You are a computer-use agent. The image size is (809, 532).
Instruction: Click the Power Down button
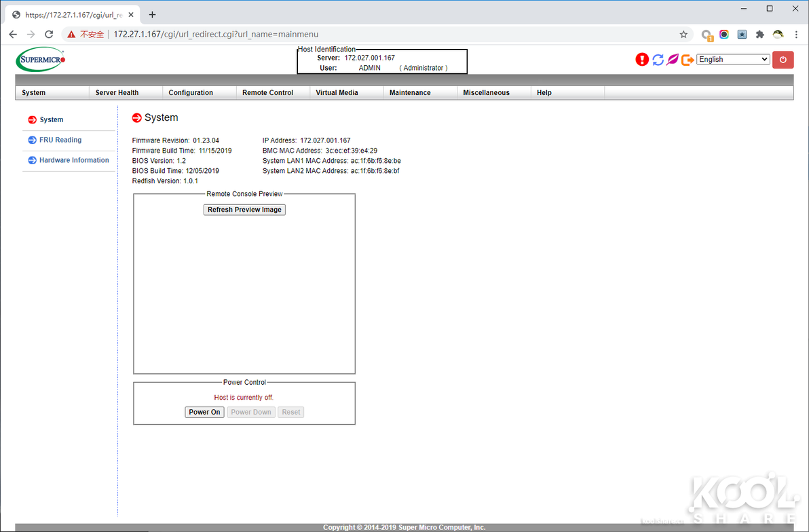(x=250, y=413)
